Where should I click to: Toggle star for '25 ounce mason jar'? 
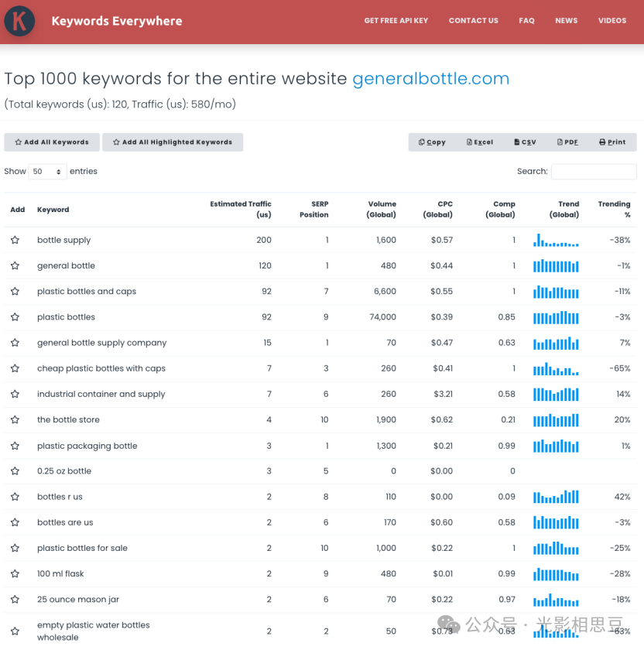pos(15,600)
